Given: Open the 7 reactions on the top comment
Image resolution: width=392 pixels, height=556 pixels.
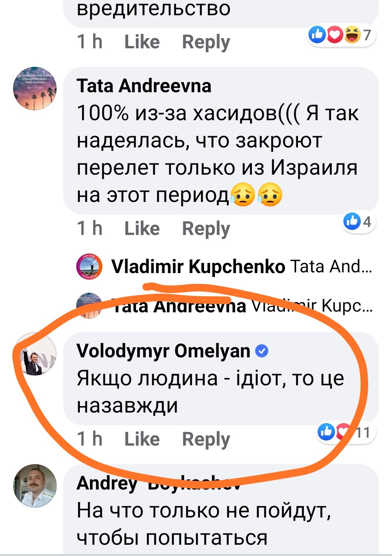Looking at the screenshot, I should (x=340, y=35).
